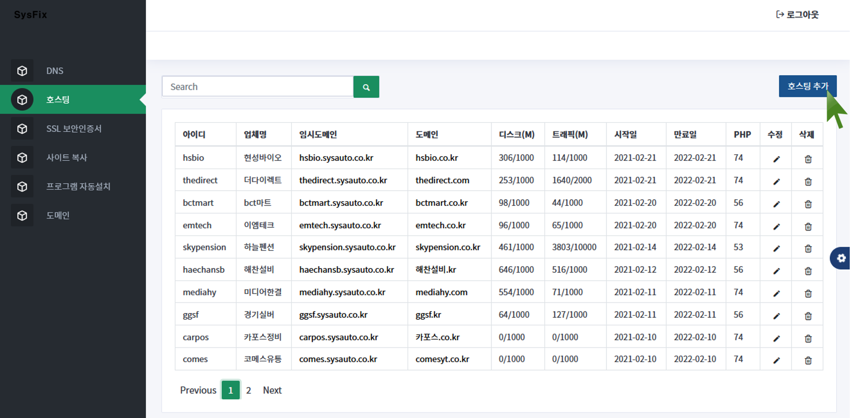This screenshot has height=418, width=868.
Task: Sort by the 만료일 column header
Action: [x=685, y=134]
